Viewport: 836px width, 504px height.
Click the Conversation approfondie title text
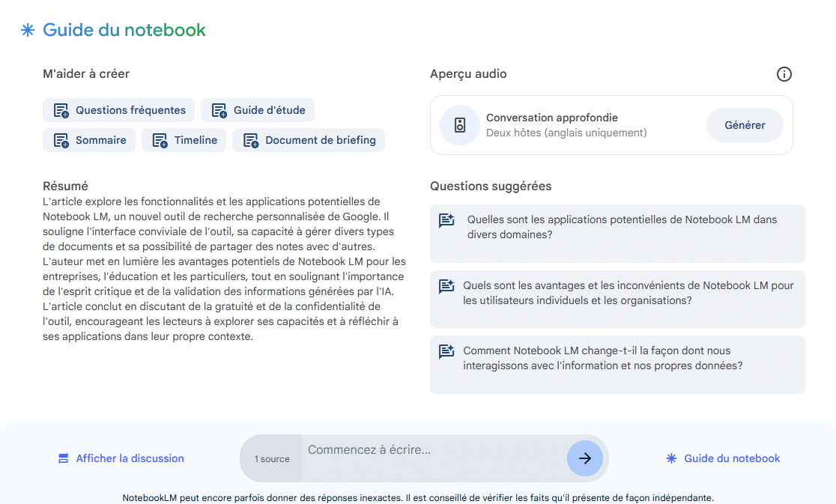(552, 118)
